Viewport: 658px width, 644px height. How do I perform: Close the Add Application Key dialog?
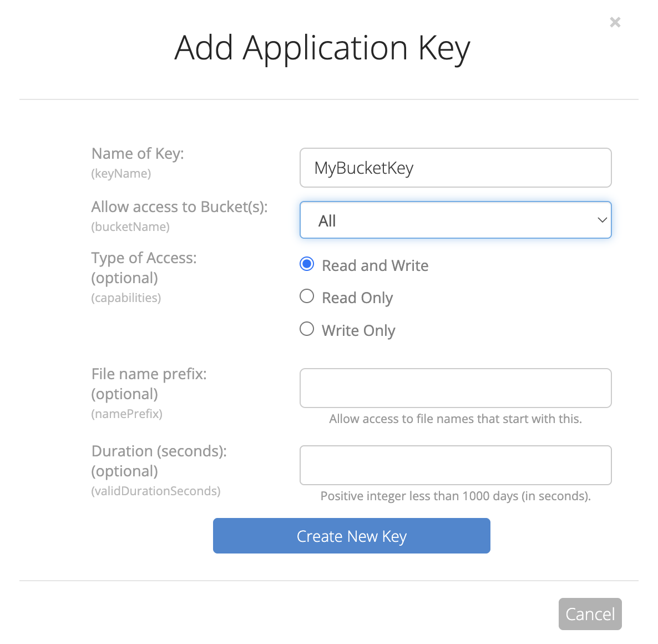click(615, 22)
